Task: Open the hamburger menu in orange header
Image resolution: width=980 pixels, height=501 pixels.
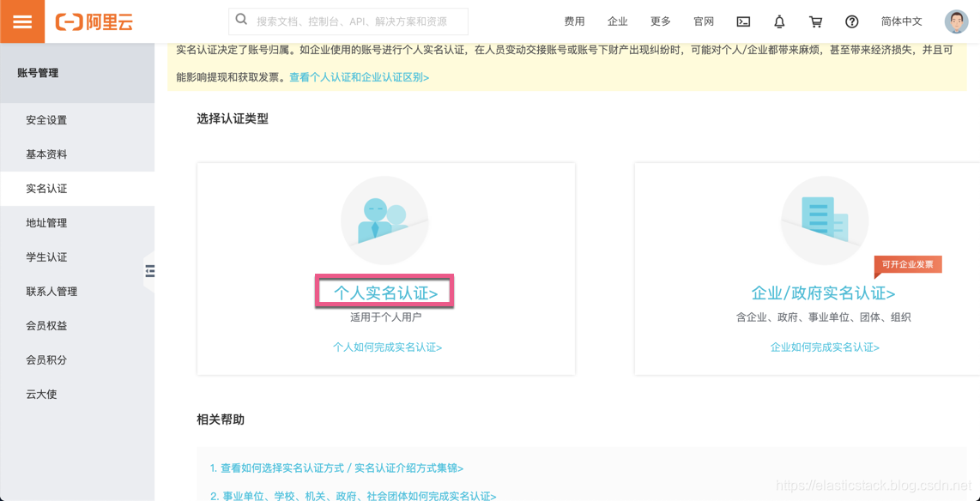Action: point(21,21)
